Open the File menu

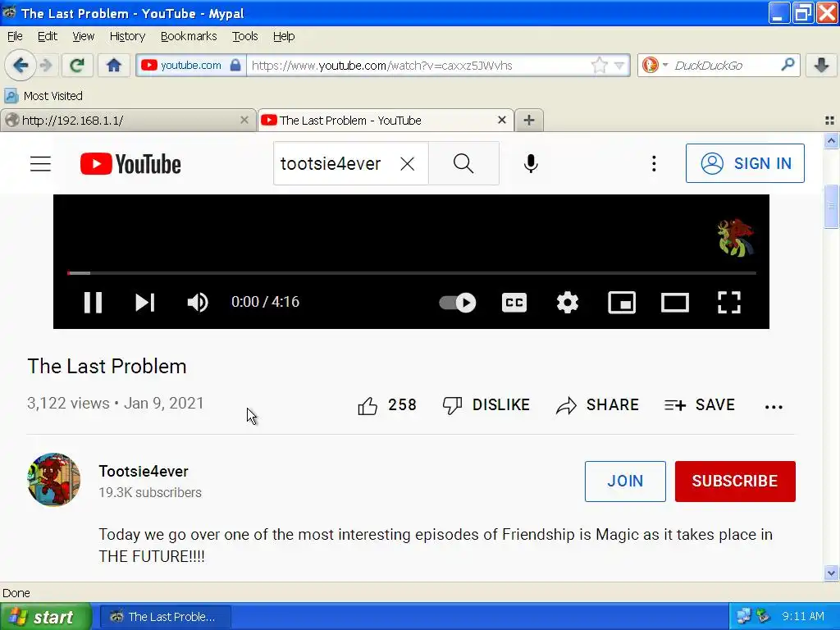pos(15,36)
